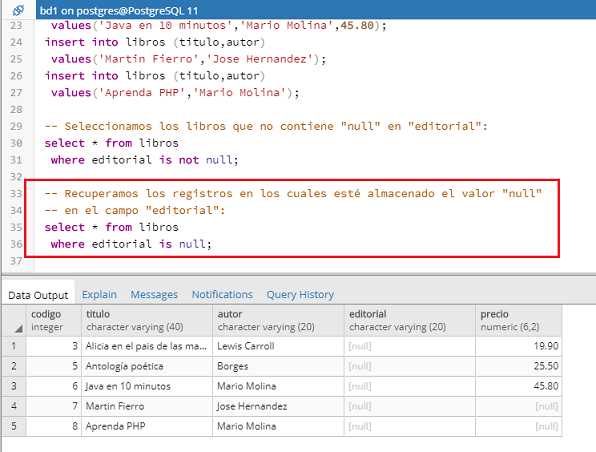Click the null editorial cell of Lewis Carroll row
This screenshot has height=452, width=596.
click(410, 346)
